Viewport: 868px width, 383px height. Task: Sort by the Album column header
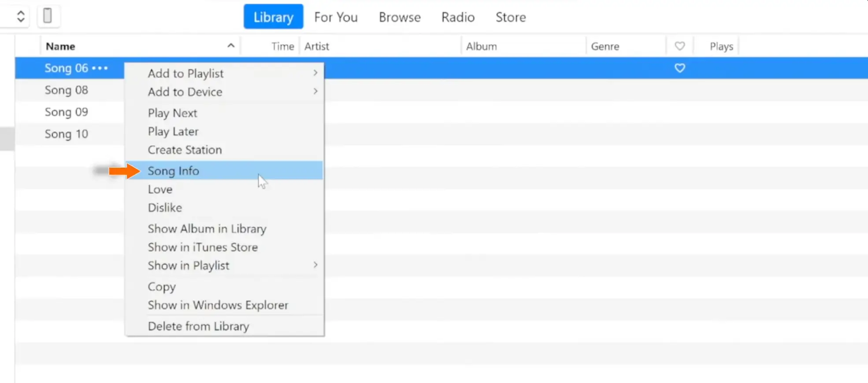[x=481, y=46]
